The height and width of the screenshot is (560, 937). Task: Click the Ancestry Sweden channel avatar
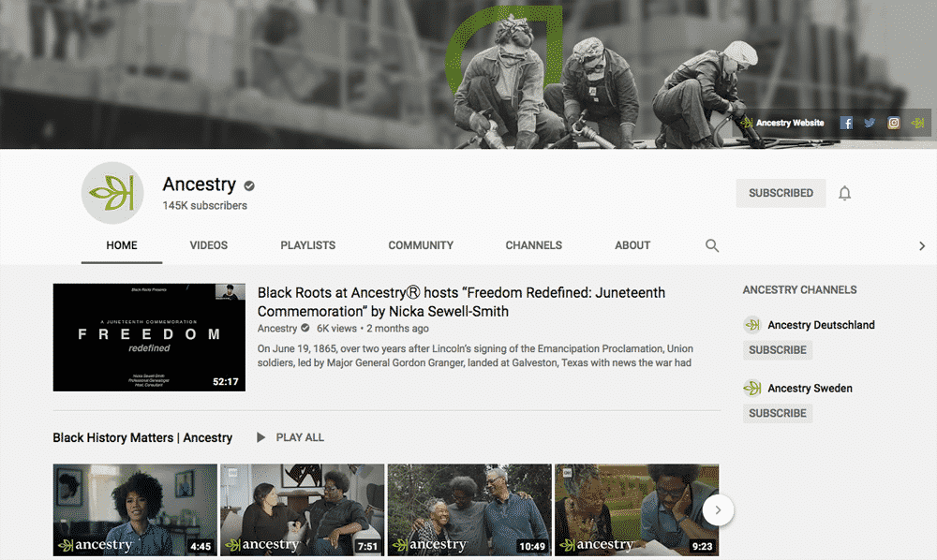click(751, 388)
